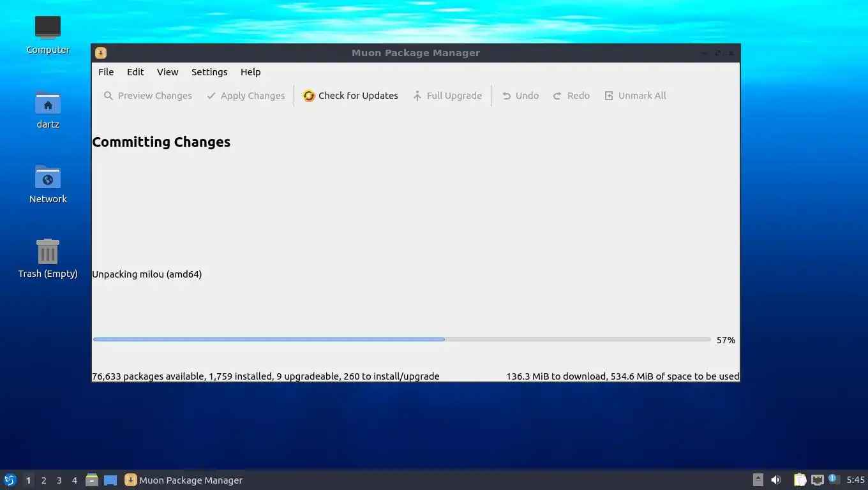Click the Undo toolbar button
The image size is (868, 490).
[520, 96]
